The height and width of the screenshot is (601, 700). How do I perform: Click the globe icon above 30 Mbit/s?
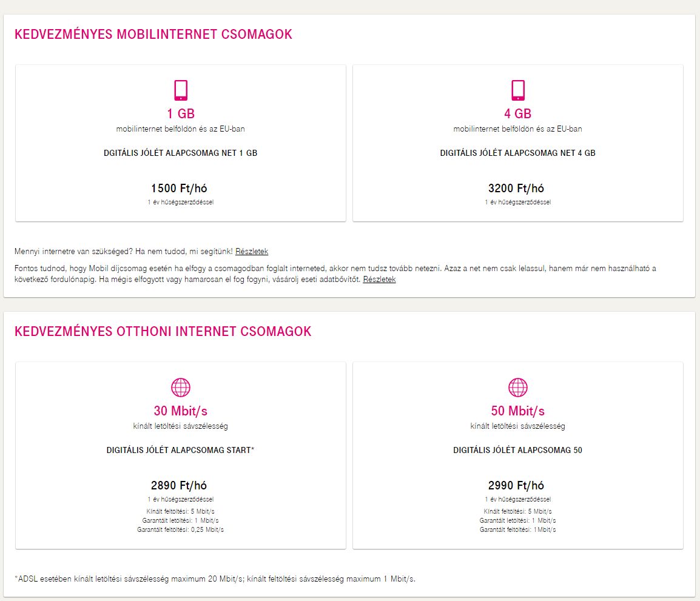(181, 388)
